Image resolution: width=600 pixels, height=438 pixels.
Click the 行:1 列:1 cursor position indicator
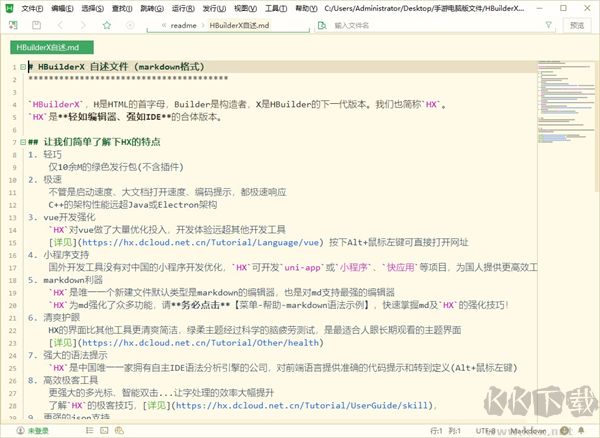[x=445, y=431]
